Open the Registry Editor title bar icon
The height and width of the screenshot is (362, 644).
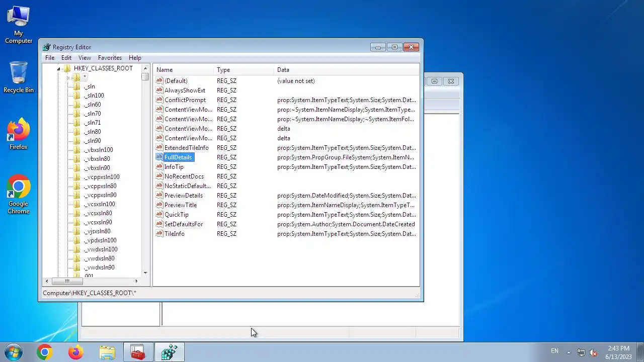(47, 47)
